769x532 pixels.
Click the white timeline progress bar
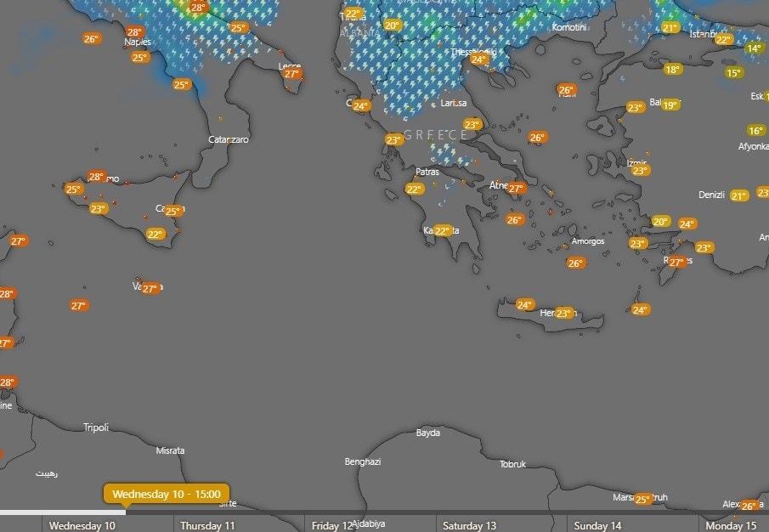click(63, 512)
